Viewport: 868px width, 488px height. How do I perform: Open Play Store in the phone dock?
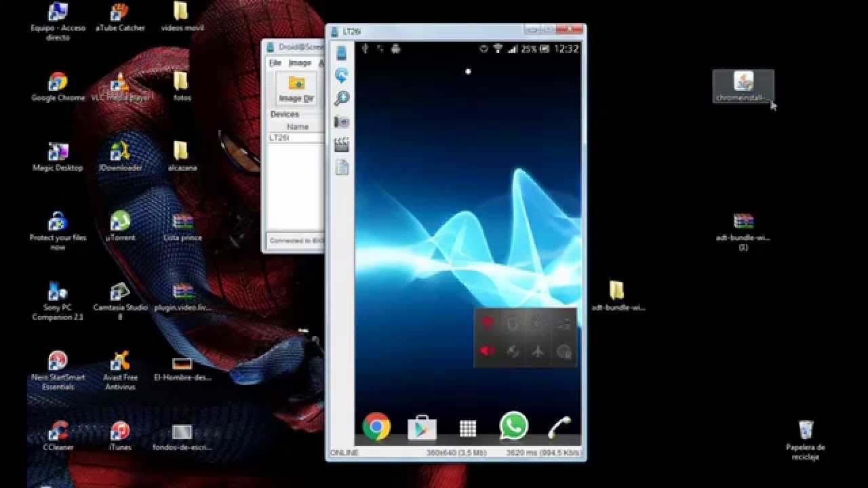click(422, 428)
